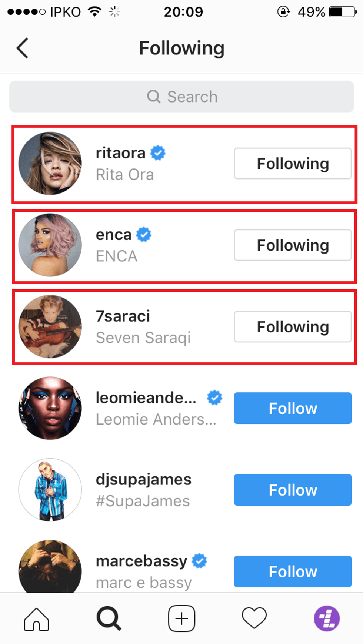Tap the djsupajames username
The width and height of the screenshot is (363, 644).
click(143, 479)
